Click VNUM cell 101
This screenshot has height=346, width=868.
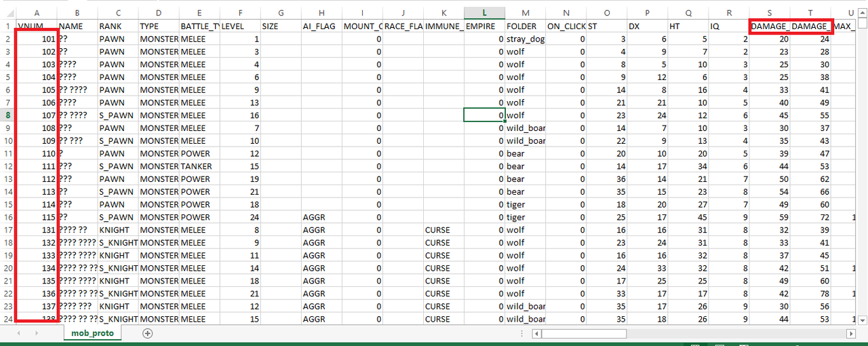pyautogui.click(x=36, y=39)
